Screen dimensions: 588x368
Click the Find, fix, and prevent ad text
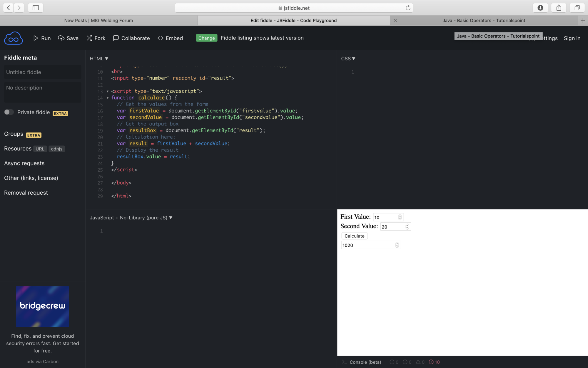click(43, 343)
